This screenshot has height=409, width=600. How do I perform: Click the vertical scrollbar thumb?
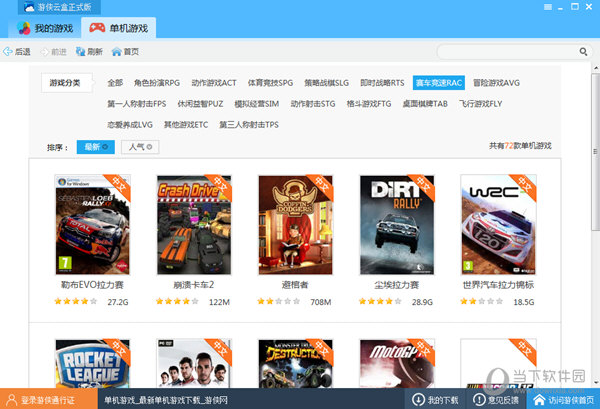pos(595,152)
